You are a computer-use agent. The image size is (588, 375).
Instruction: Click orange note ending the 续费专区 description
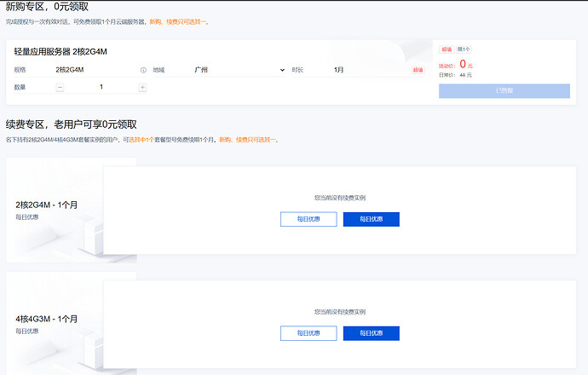pos(249,140)
